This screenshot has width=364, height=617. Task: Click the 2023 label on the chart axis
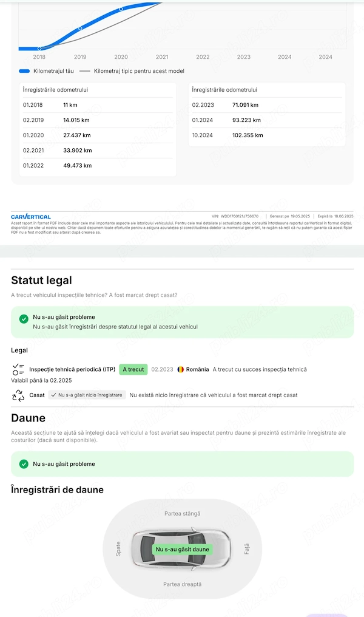coord(244,57)
